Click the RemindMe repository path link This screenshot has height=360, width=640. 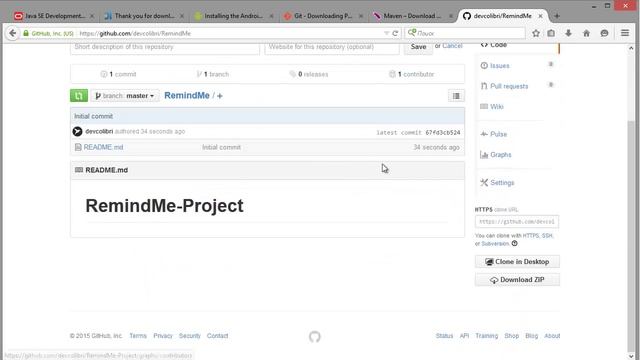click(x=187, y=96)
